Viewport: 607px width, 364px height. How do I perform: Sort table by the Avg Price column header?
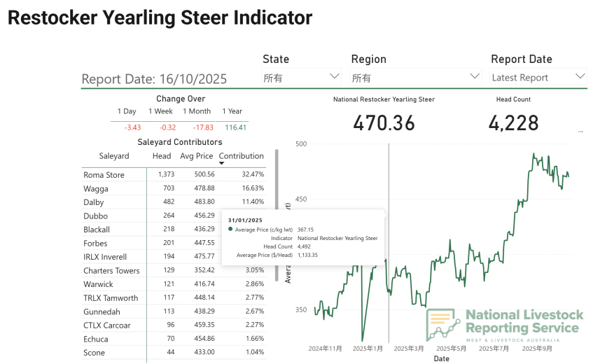(196, 156)
